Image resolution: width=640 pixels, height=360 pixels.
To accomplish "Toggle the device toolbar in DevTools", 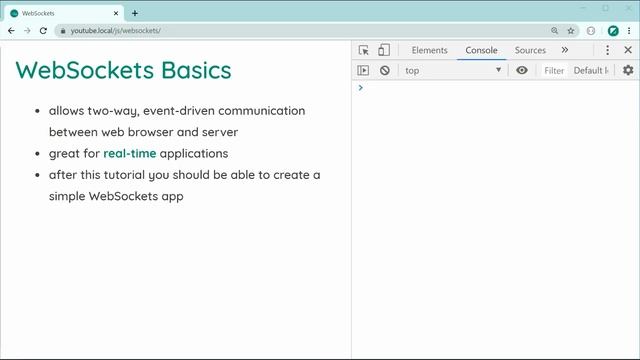I will (x=384, y=50).
